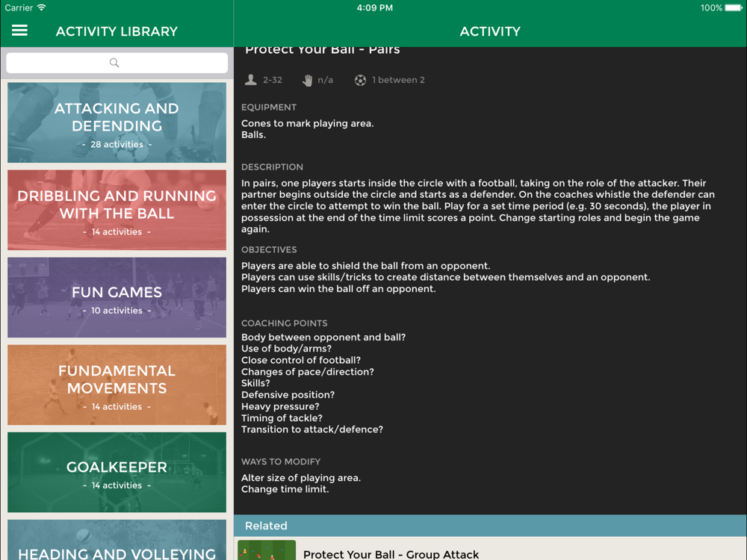Tap 'Change time limit.' line
The image size is (747, 560).
[285, 490]
